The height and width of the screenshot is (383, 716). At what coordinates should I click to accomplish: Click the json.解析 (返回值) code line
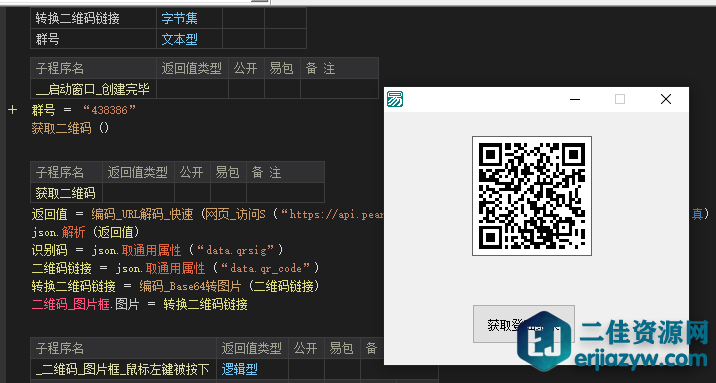point(85,232)
